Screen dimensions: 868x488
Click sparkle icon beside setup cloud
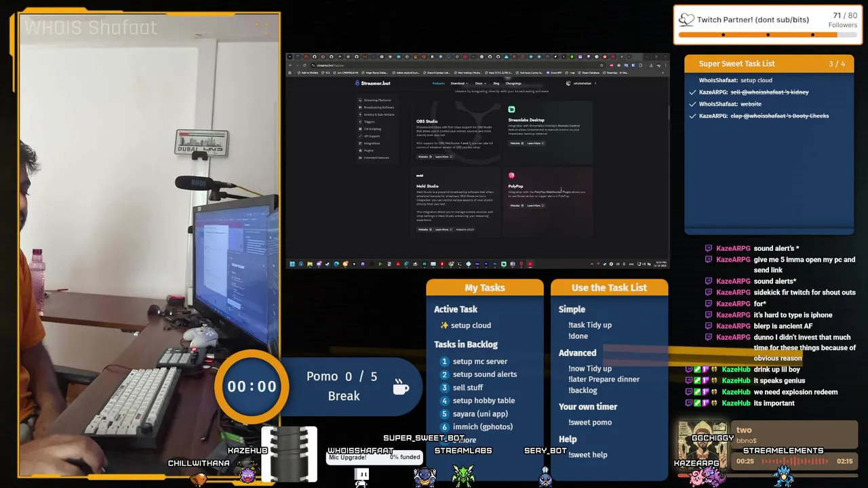[x=444, y=325]
